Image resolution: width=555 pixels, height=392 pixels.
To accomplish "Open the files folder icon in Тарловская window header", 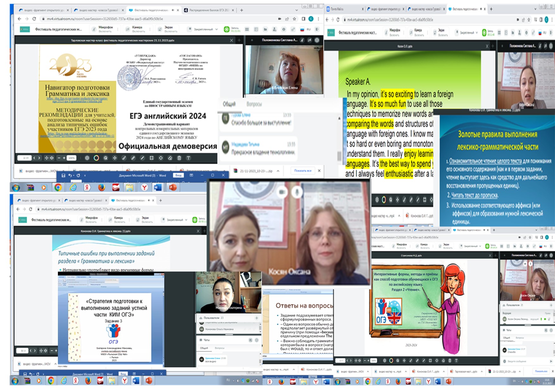I will coord(265,29).
